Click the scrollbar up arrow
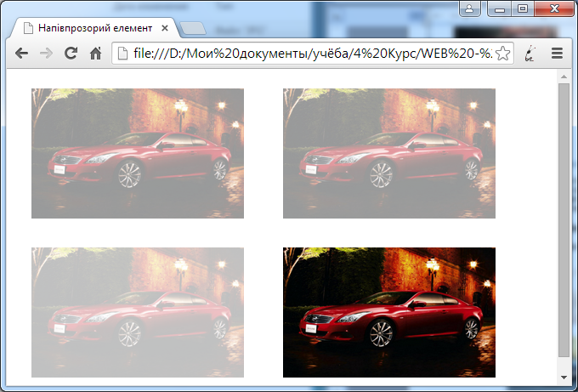This screenshot has height=392, width=578. pyautogui.click(x=564, y=77)
